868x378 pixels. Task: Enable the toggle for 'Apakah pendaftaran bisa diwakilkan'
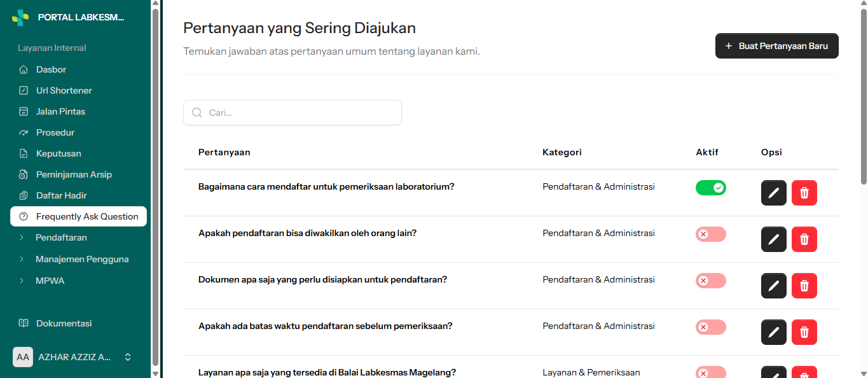(711, 234)
